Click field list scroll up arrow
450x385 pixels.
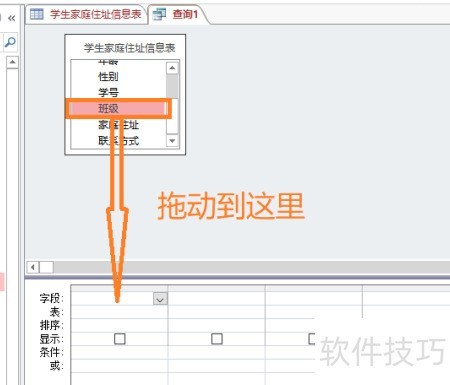click(x=172, y=68)
